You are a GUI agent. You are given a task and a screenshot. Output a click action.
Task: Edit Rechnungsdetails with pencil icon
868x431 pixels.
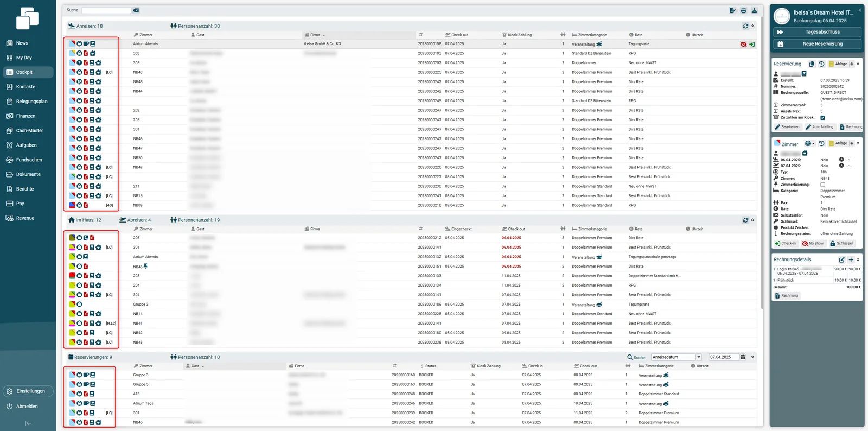tap(841, 260)
